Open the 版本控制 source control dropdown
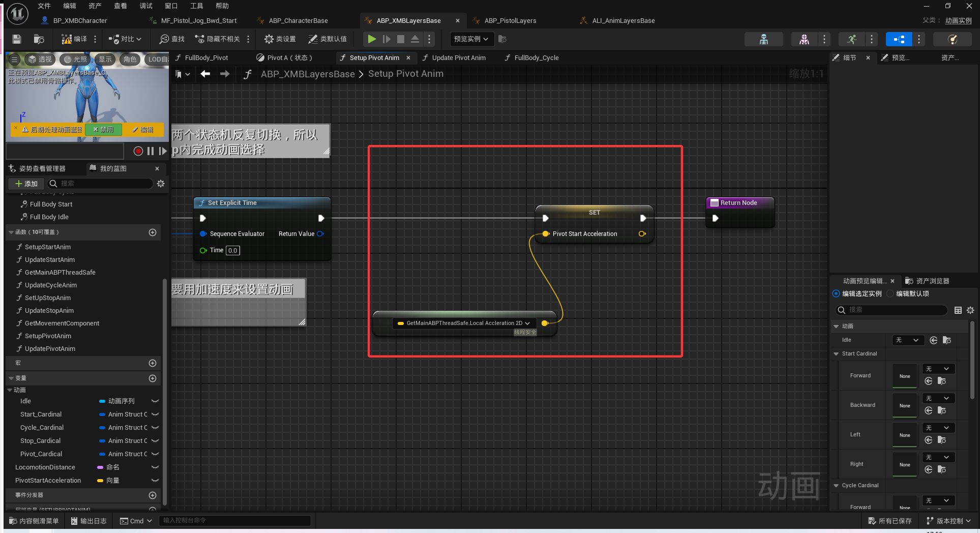This screenshot has width=980, height=533. (948, 521)
